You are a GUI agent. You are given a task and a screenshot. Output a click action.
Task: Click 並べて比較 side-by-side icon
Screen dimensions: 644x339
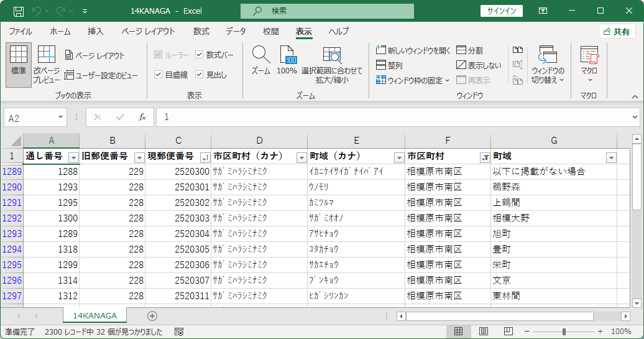pos(518,50)
